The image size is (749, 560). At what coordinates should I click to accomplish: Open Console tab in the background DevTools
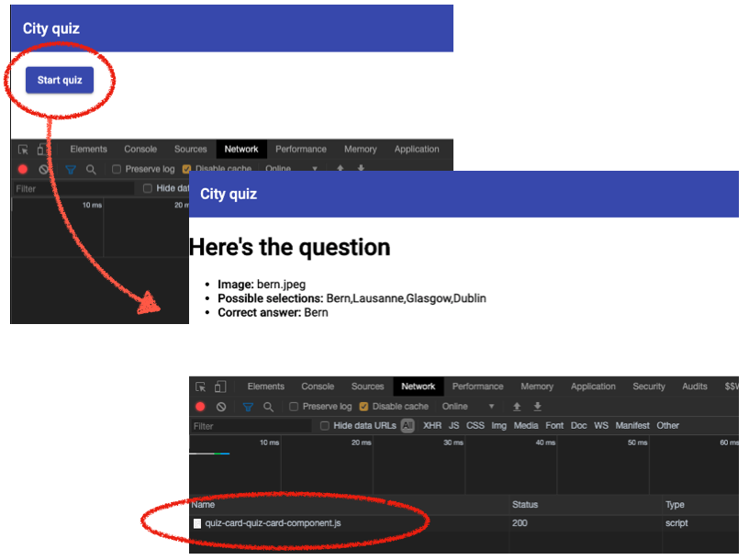point(140,149)
